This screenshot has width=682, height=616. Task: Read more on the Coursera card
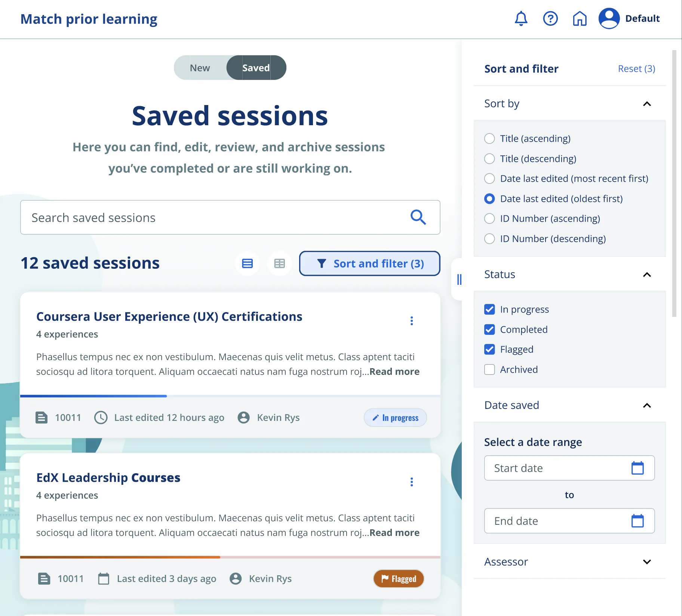[394, 372]
